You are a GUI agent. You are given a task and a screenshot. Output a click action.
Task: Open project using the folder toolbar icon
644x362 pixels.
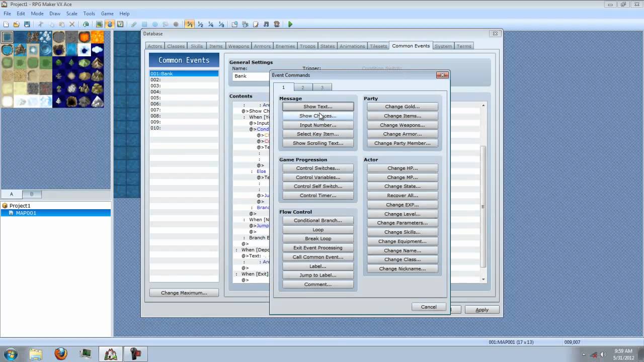pos(16,24)
